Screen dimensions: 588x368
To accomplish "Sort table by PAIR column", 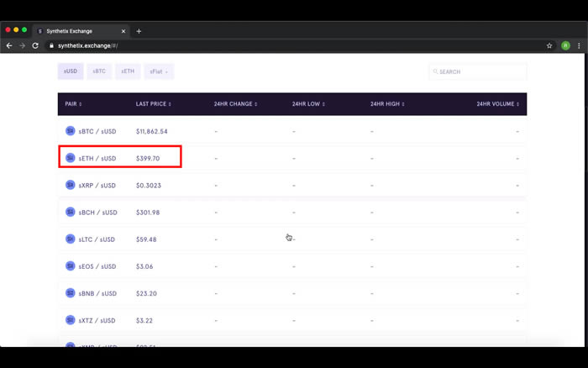I will [73, 104].
